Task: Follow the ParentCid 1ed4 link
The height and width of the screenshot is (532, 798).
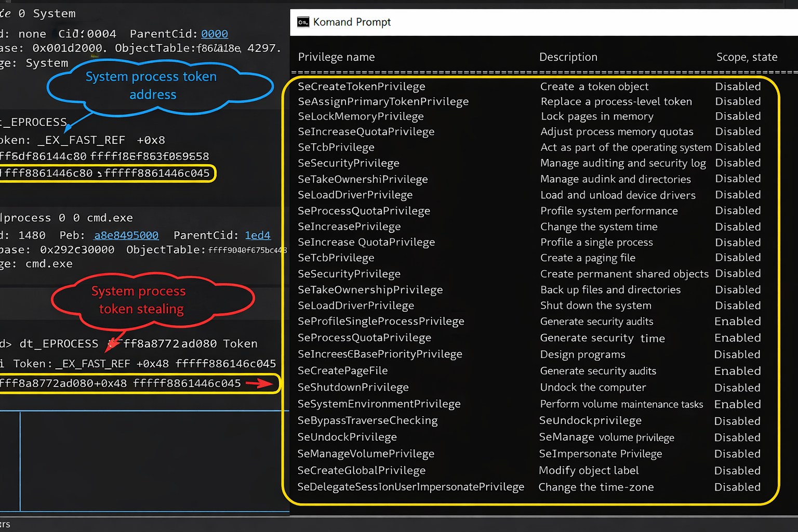Action: pos(258,235)
